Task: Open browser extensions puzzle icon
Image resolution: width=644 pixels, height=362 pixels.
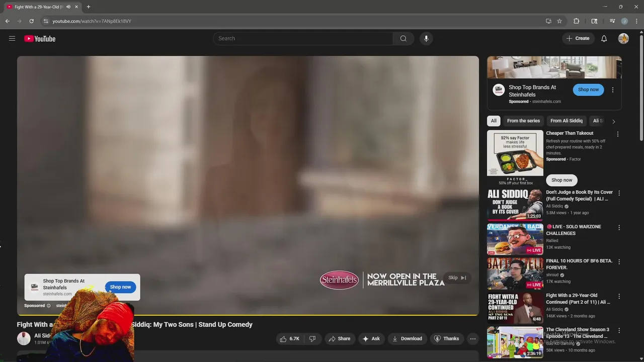Action: click(x=577, y=21)
